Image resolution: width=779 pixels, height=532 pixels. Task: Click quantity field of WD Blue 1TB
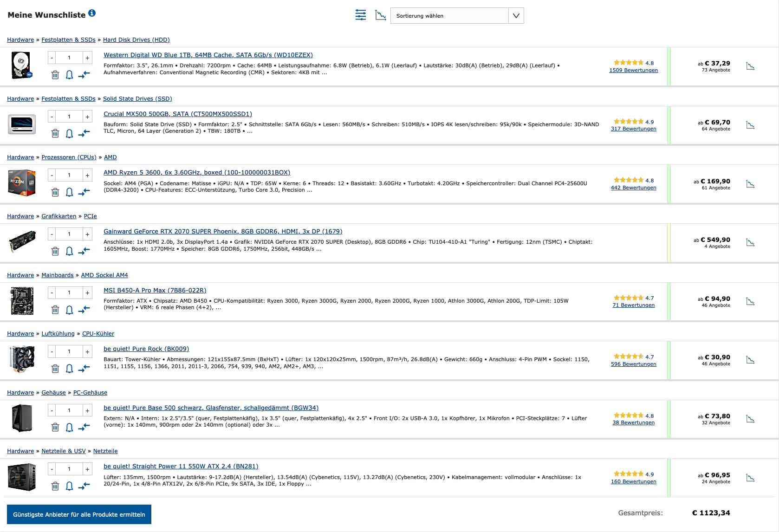pyautogui.click(x=70, y=58)
